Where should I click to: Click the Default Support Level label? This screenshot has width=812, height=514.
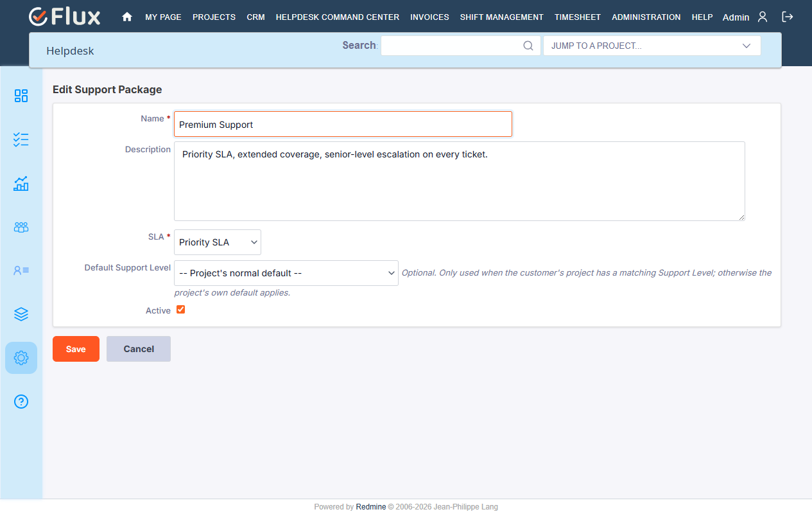[128, 267]
